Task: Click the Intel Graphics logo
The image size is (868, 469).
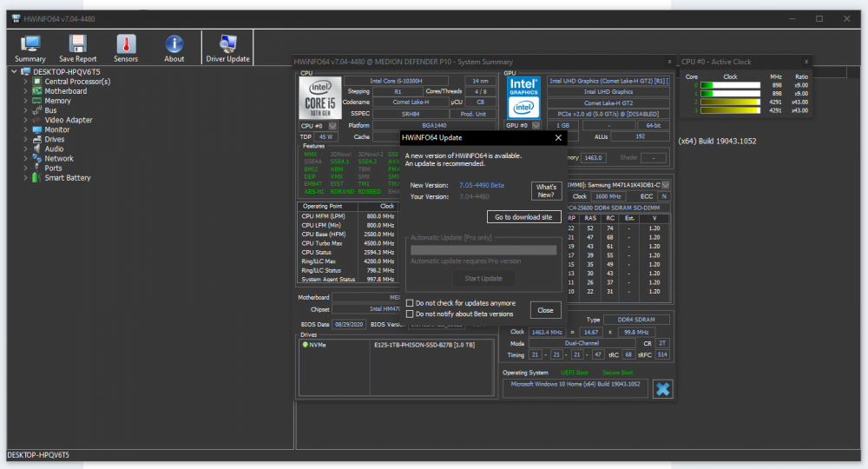Action: (x=523, y=97)
